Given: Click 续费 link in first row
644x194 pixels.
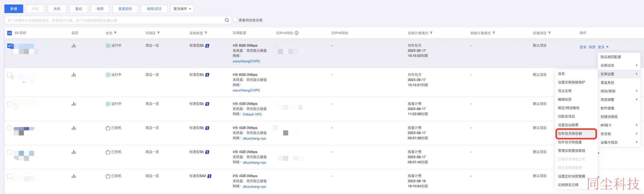Looking at the screenshot, I should point(592,47).
